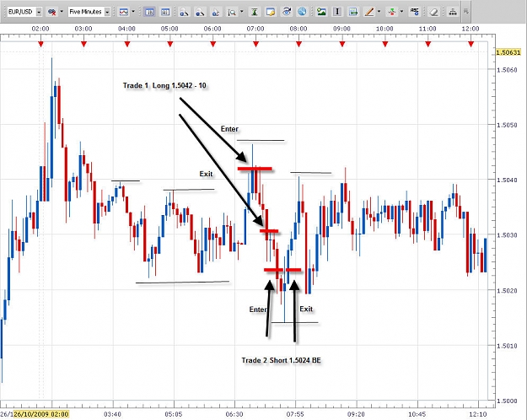527x420 pixels.
Task: Click the red marker under 07:00
Action: 255,44
